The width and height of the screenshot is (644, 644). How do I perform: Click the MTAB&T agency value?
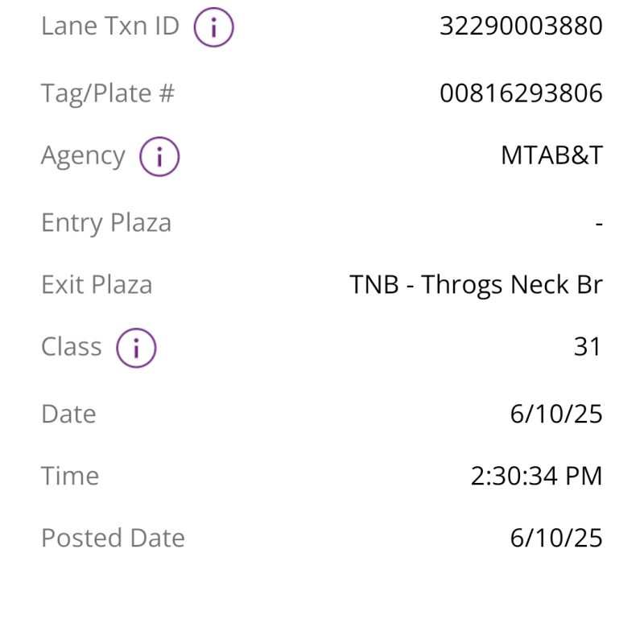click(551, 155)
